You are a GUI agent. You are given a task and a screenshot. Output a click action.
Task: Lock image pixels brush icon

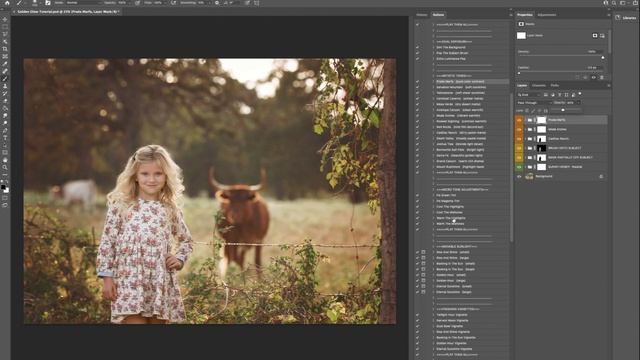533,110
